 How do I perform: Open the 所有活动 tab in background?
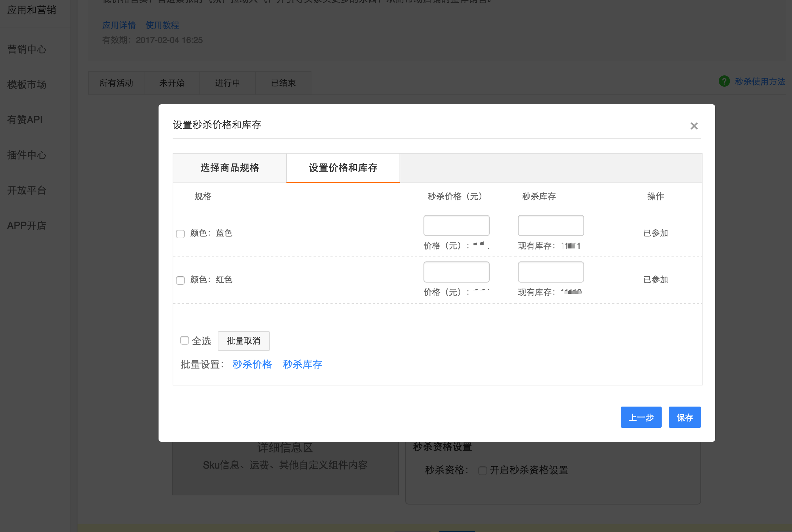click(x=116, y=83)
